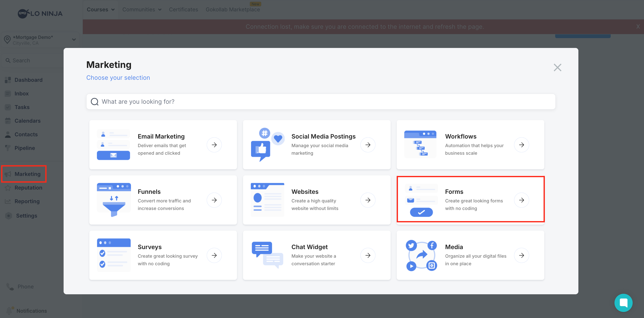
Task: Close the Marketing selection dialog
Action: point(557,67)
